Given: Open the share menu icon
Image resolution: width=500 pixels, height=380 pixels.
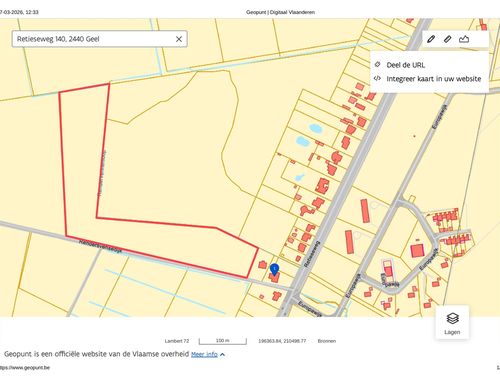Looking at the screenshot, I should 464,39.
